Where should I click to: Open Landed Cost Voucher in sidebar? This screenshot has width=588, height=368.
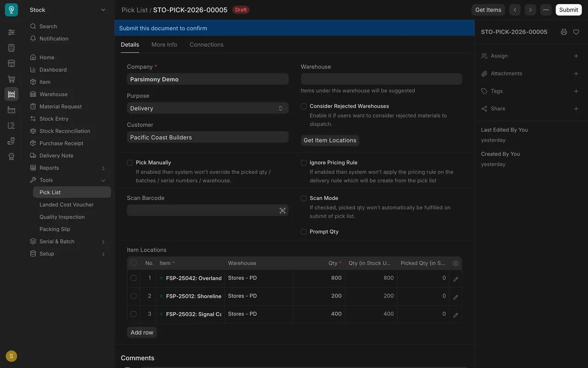tap(67, 205)
